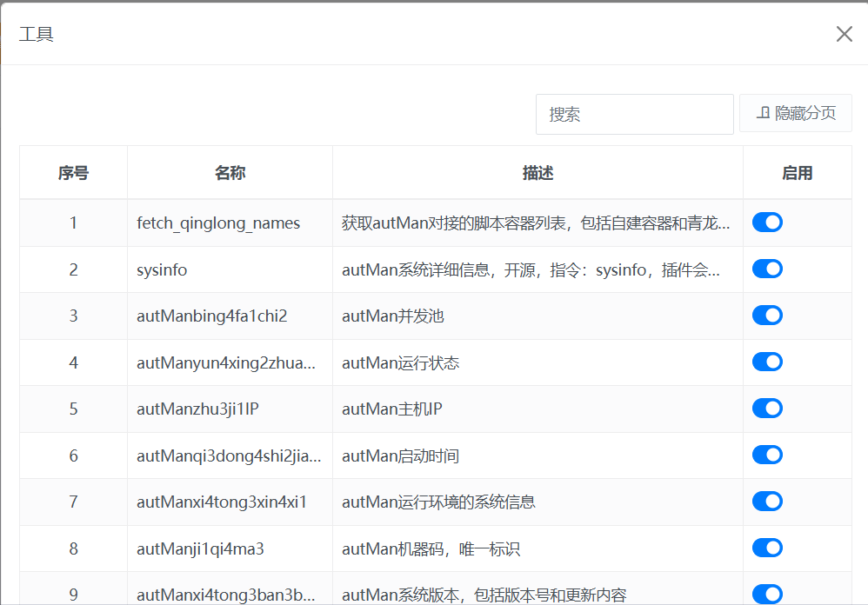
Task: Select the autMan并发池 description cell
Action: (x=393, y=316)
